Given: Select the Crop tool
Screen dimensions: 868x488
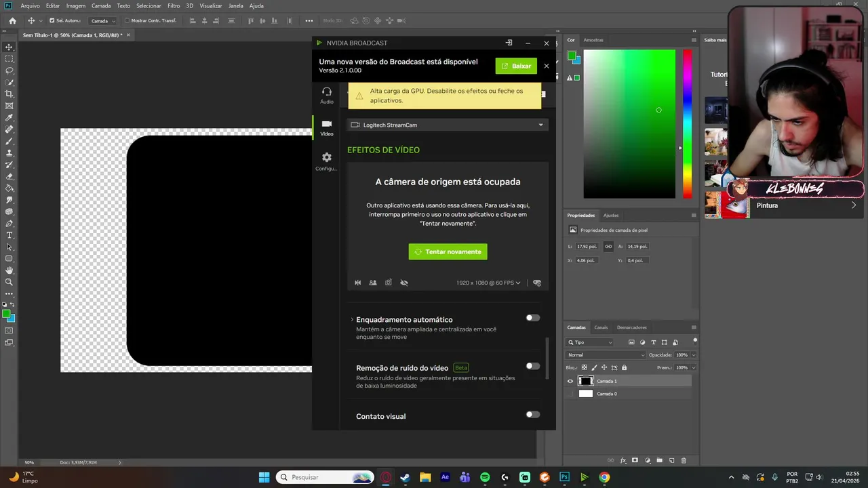Looking at the screenshot, I should (x=9, y=94).
